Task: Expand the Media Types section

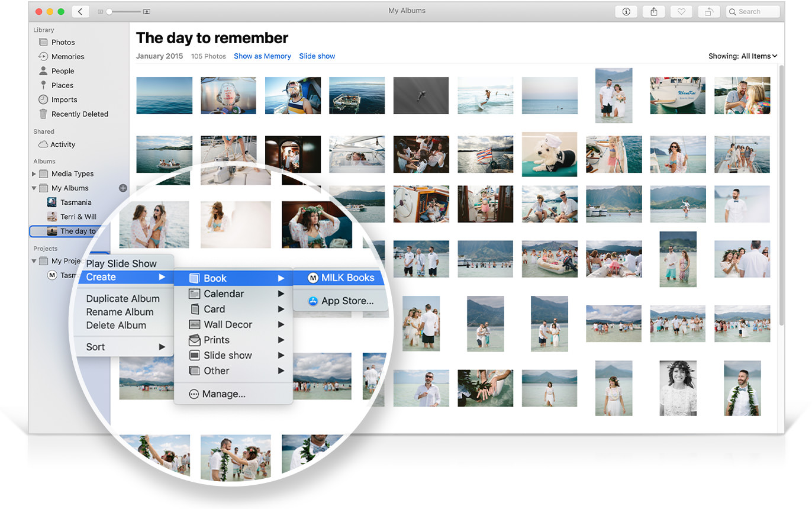Action: click(34, 173)
